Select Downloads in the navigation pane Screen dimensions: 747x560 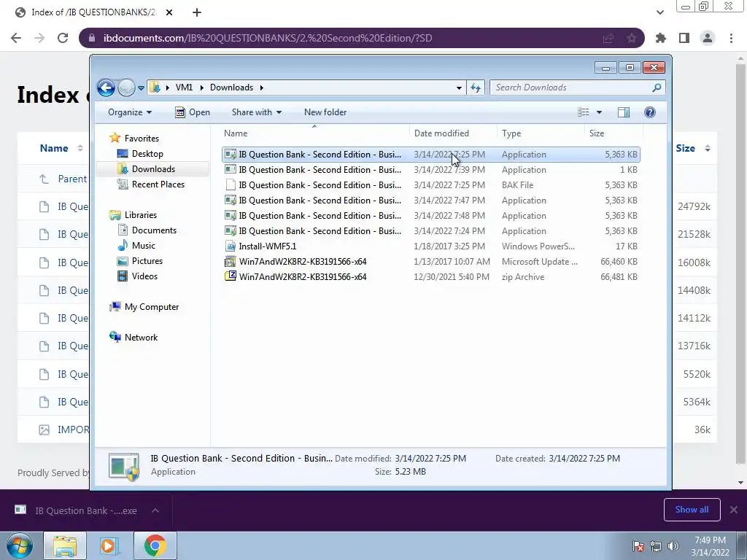153,169
